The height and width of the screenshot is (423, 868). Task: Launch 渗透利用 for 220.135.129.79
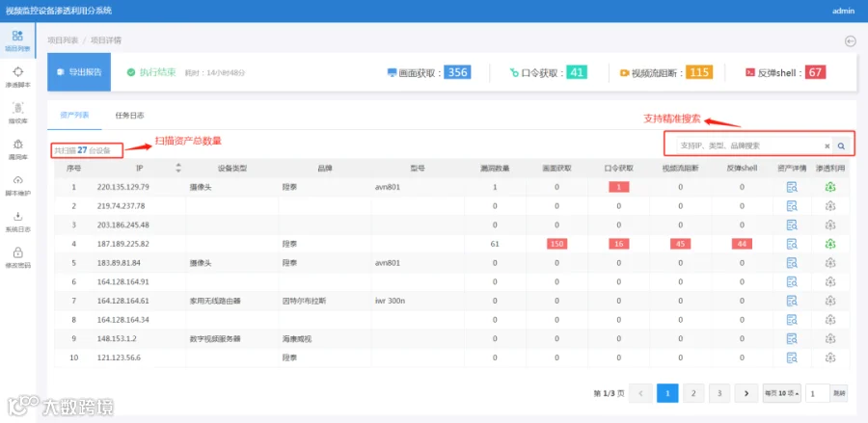point(829,187)
